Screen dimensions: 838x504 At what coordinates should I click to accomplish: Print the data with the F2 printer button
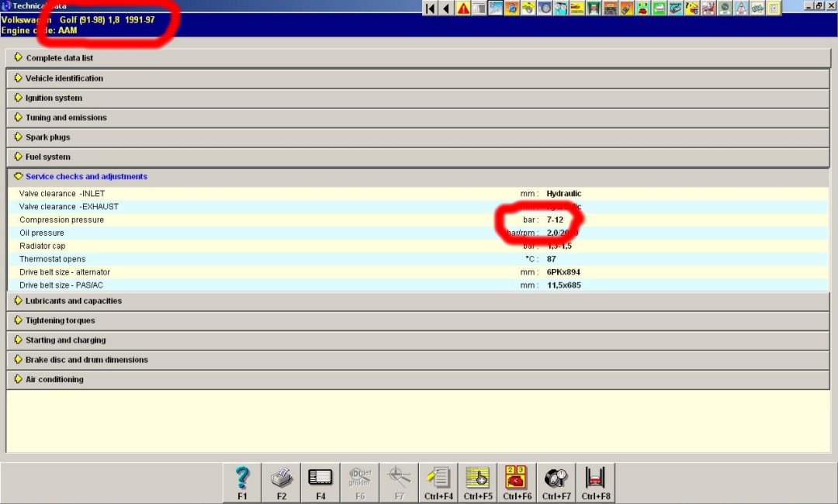pyautogui.click(x=282, y=482)
